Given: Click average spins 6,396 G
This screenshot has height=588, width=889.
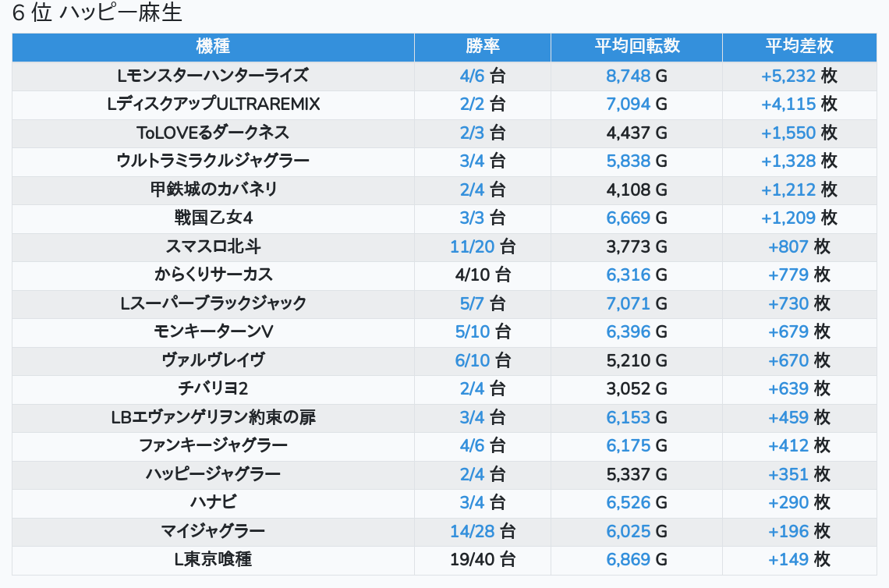Looking at the screenshot, I should (636, 331).
